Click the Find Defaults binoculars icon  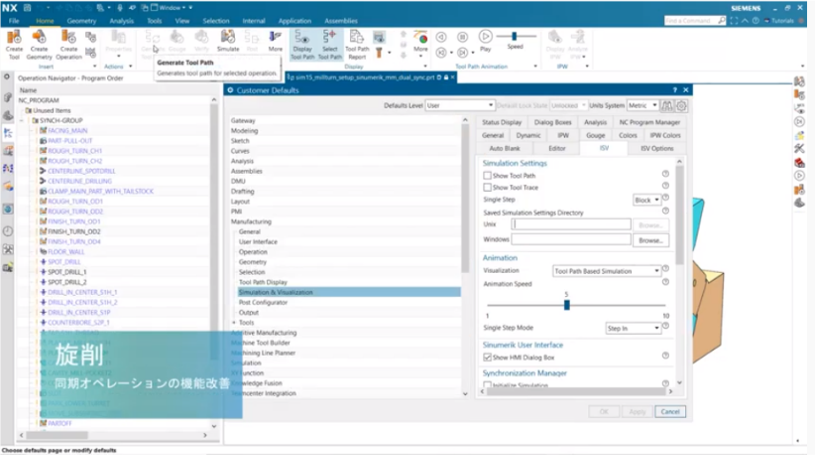click(667, 106)
